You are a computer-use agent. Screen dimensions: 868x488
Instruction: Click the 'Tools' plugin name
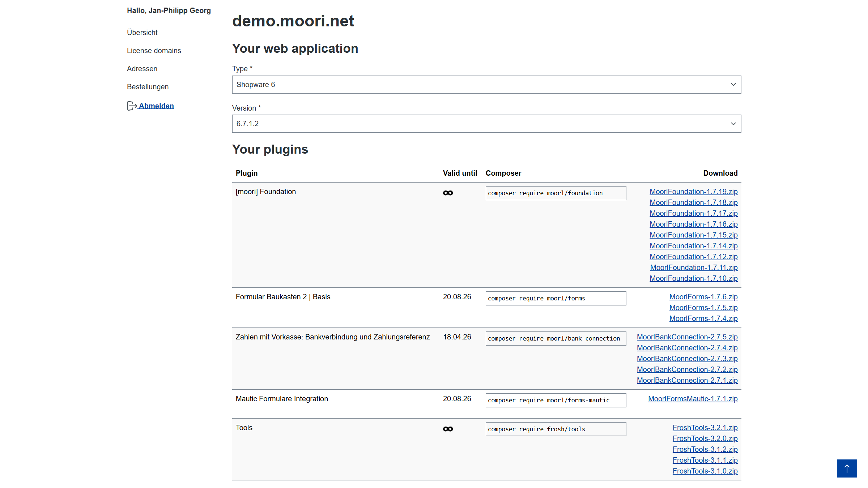click(x=244, y=428)
